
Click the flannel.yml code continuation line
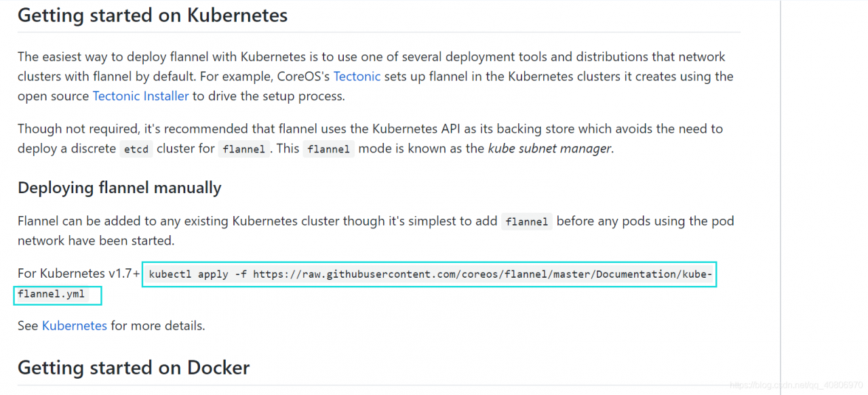(x=57, y=295)
